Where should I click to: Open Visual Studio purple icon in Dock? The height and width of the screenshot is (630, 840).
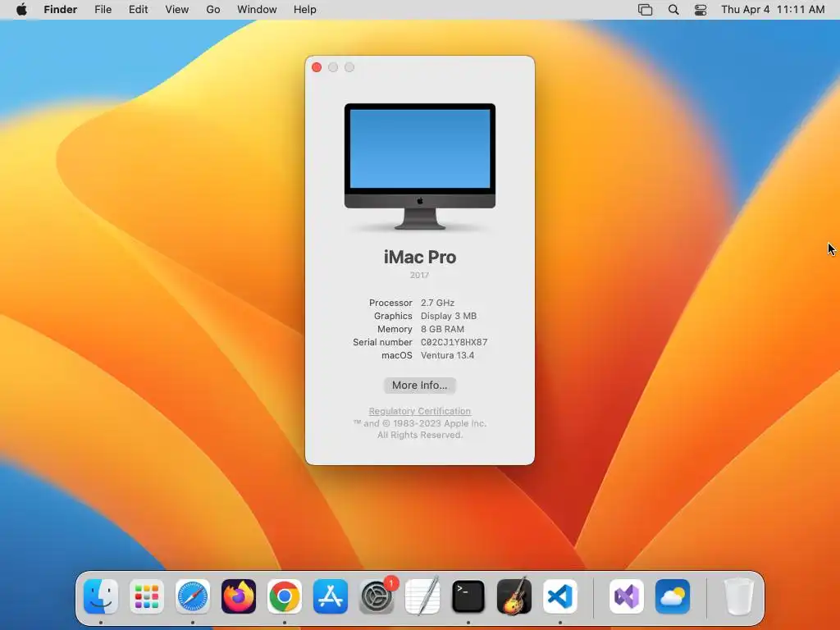click(x=626, y=596)
